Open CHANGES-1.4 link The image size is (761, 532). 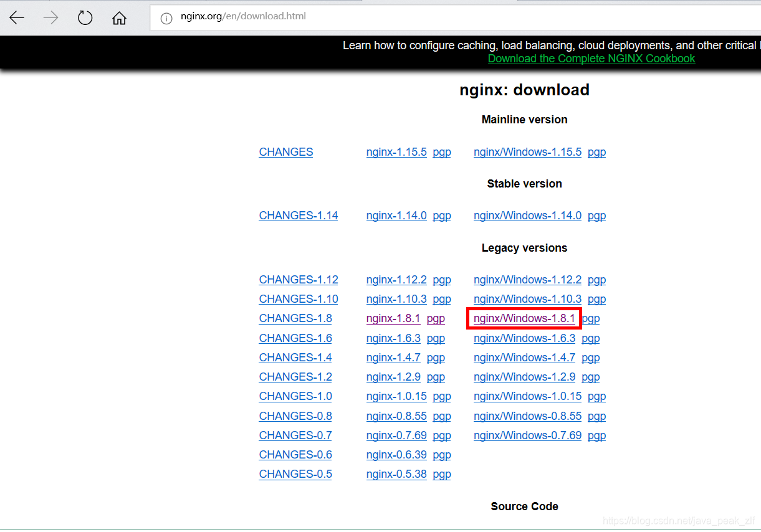(x=295, y=358)
